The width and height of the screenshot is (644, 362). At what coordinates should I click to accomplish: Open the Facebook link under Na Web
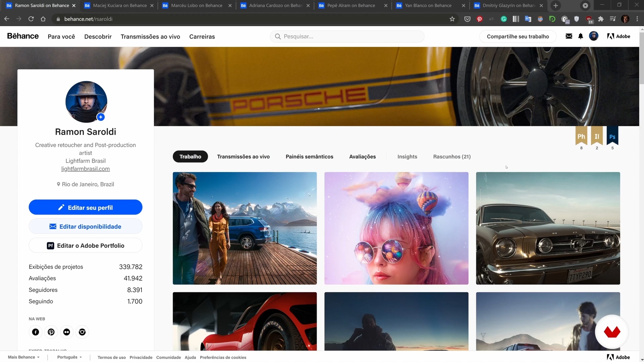[x=36, y=332]
